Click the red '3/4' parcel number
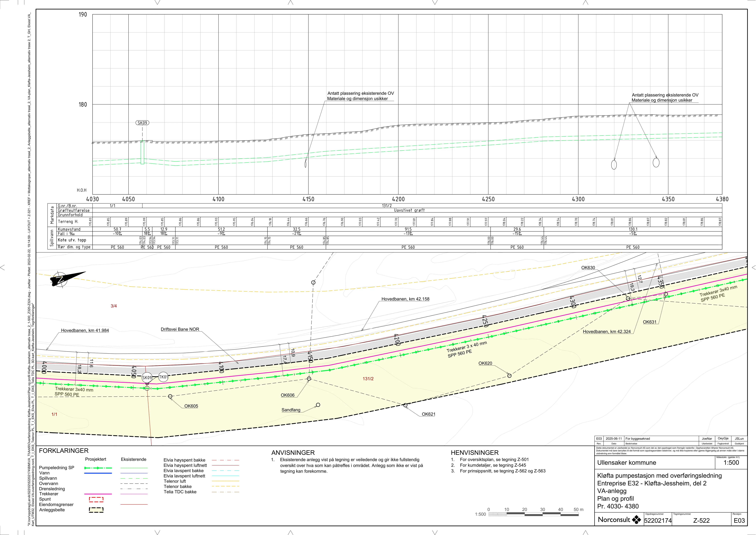 coord(114,306)
